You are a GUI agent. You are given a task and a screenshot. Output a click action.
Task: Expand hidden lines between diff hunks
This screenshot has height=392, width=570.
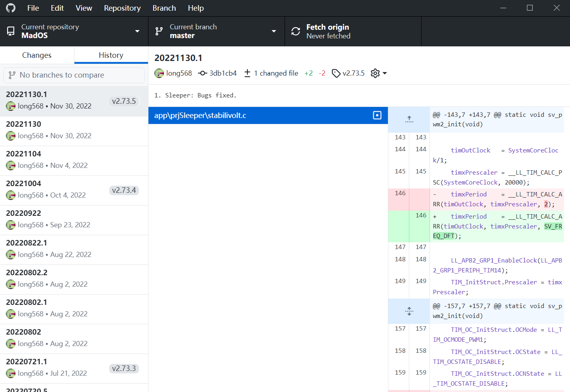tap(409, 311)
